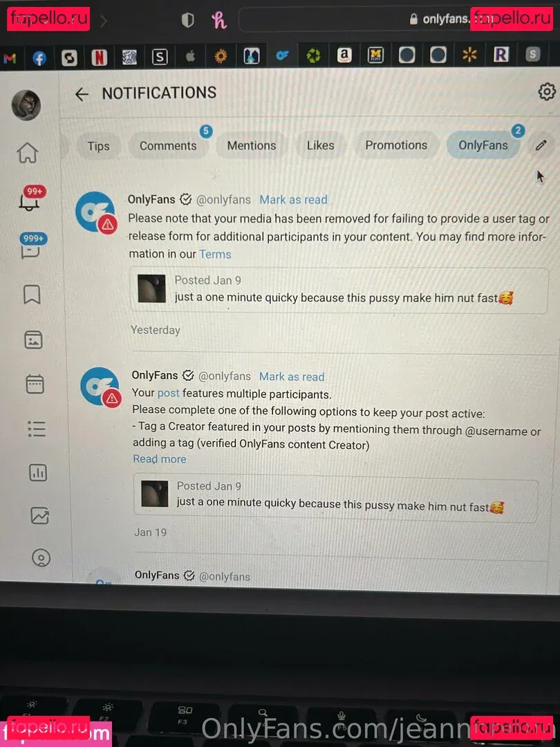Go to Home via house icon
Viewport: 560px width, 747px height.
pos(28,152)
